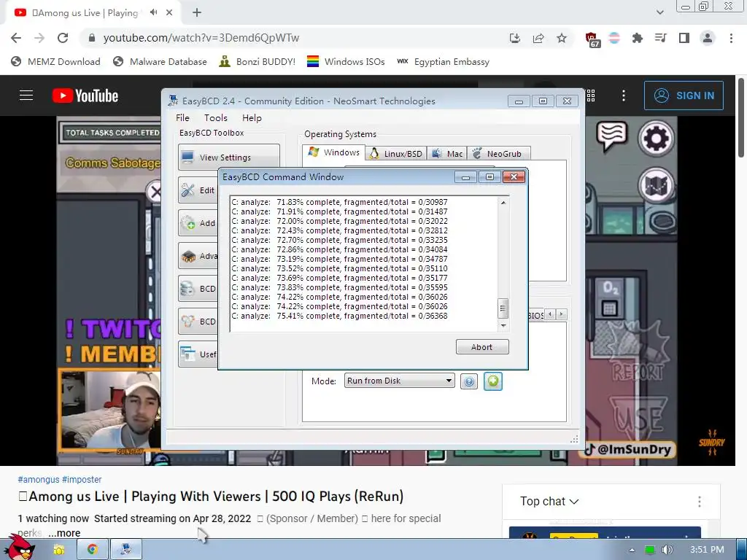Open EasyBCD File menu
Image resolution: width=747 pixels, height=560 pixels.
182,118
